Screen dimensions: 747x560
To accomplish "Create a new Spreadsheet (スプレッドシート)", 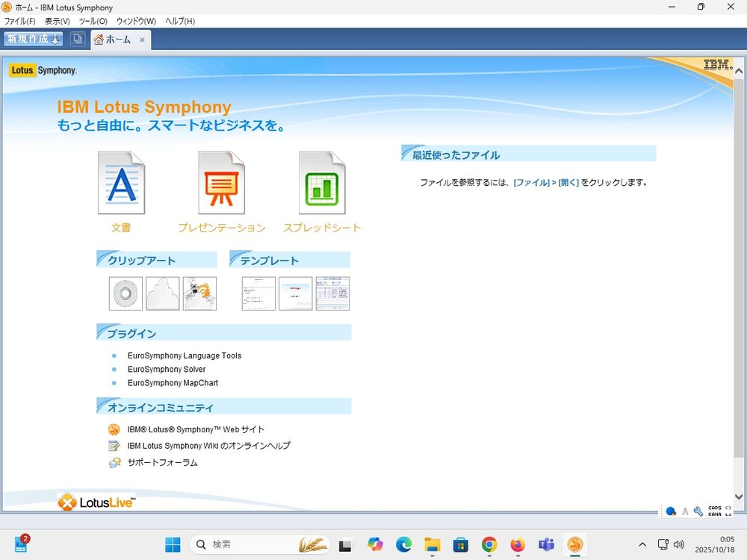I will [x=322, y=183].
